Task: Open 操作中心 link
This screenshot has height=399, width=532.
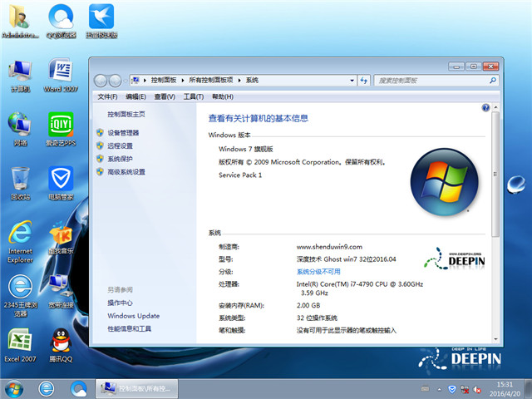Action: point(120,303)
